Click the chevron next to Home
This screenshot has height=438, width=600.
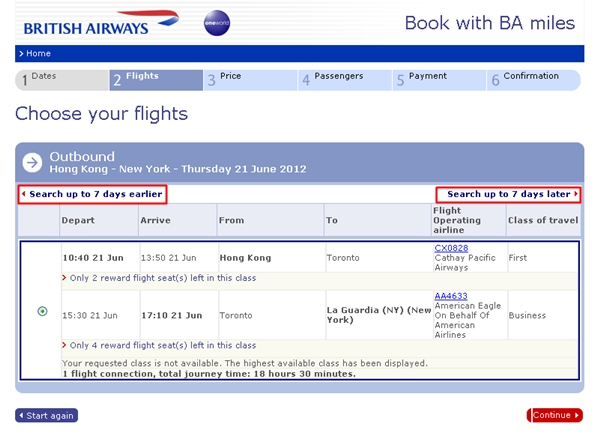pyautogui.click(x=21, y=54)
